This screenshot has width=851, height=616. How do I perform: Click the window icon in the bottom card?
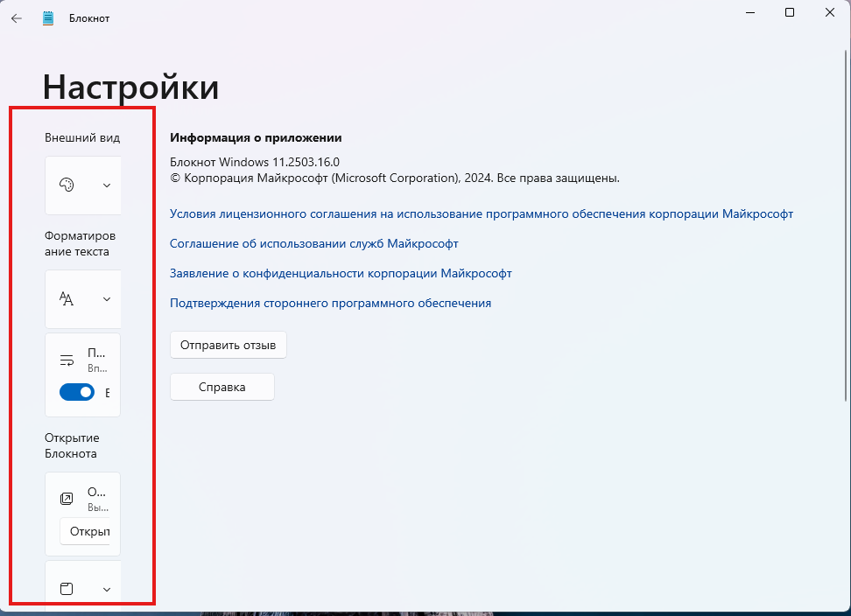[67, 589]
